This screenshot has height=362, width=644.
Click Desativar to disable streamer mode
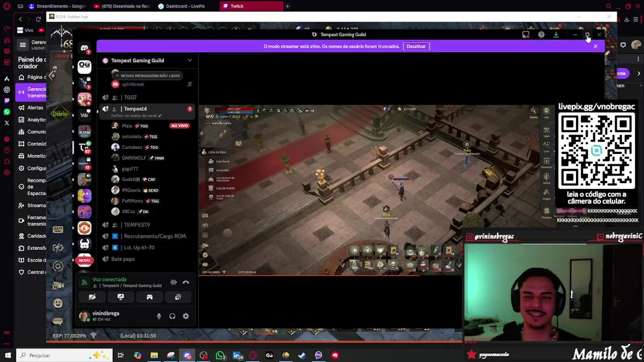[x=416, y=46]
